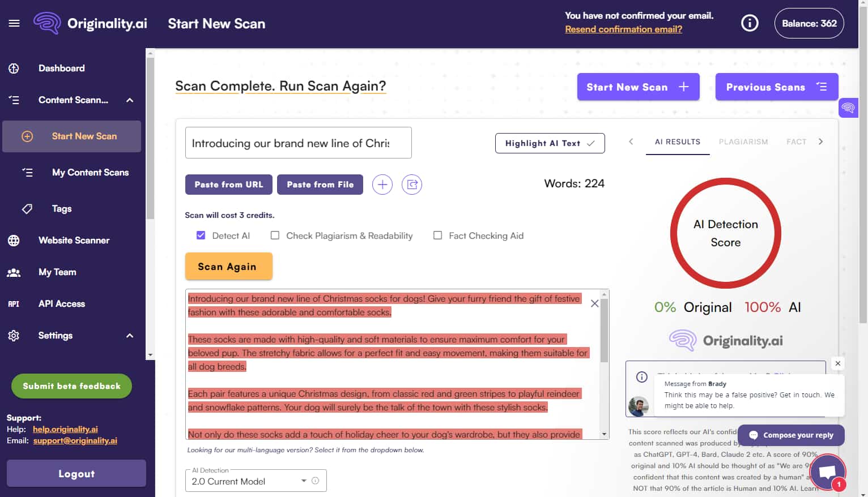The image size is (868, 497).
Task: Uncheck the Detect AI checkbox
Action: pos(201,235)
